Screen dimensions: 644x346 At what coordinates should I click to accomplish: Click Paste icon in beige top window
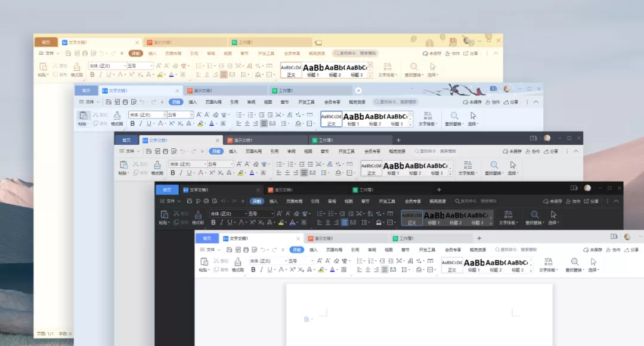coord(43,67)
